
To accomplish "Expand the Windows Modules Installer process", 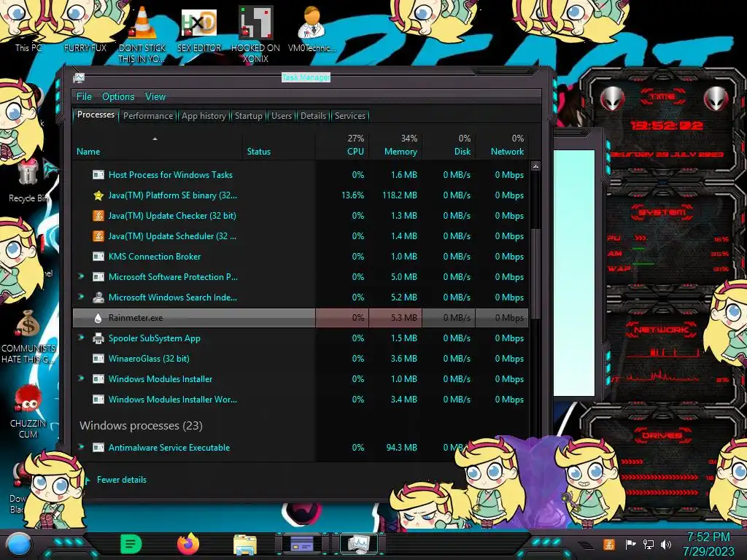I will coord(81,378).
